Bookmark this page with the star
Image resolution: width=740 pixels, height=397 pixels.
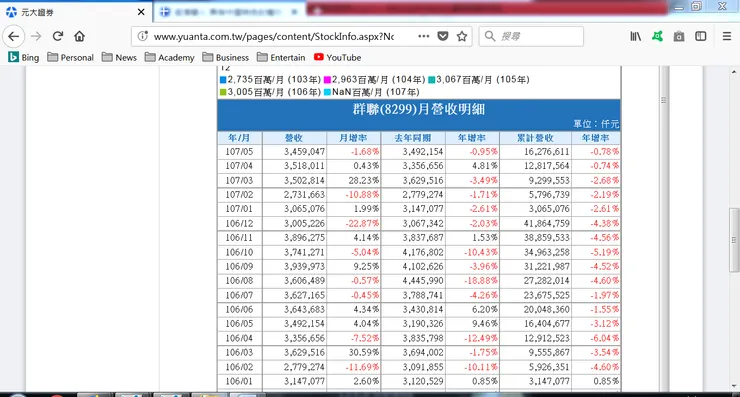click(x=462, y=36)
